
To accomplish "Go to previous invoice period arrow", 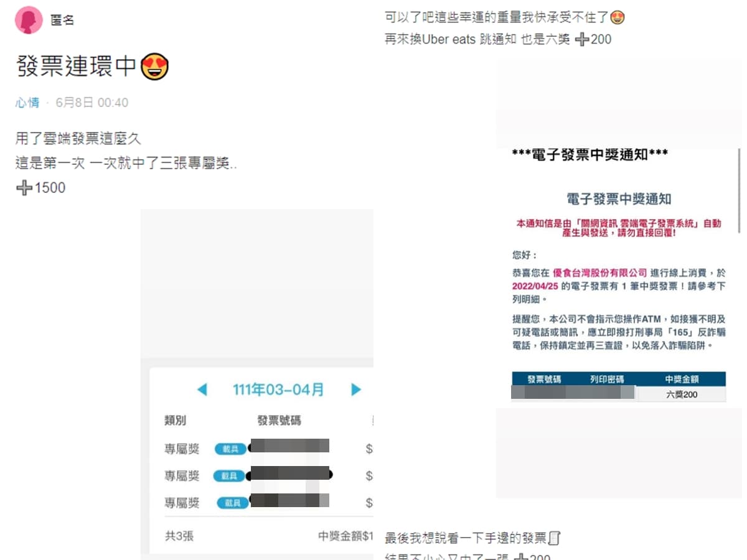I will (202, 390).
